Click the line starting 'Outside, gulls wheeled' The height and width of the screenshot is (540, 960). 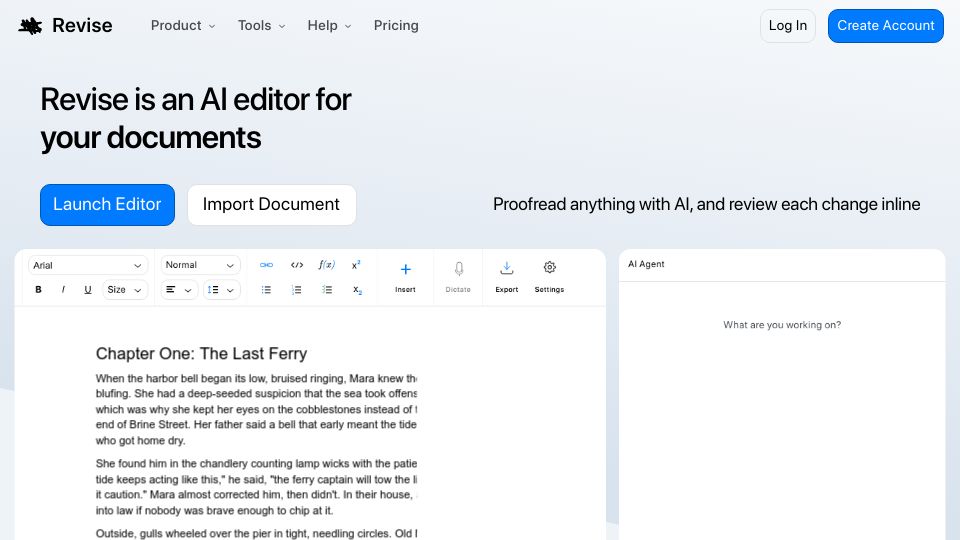pos(256,533)
